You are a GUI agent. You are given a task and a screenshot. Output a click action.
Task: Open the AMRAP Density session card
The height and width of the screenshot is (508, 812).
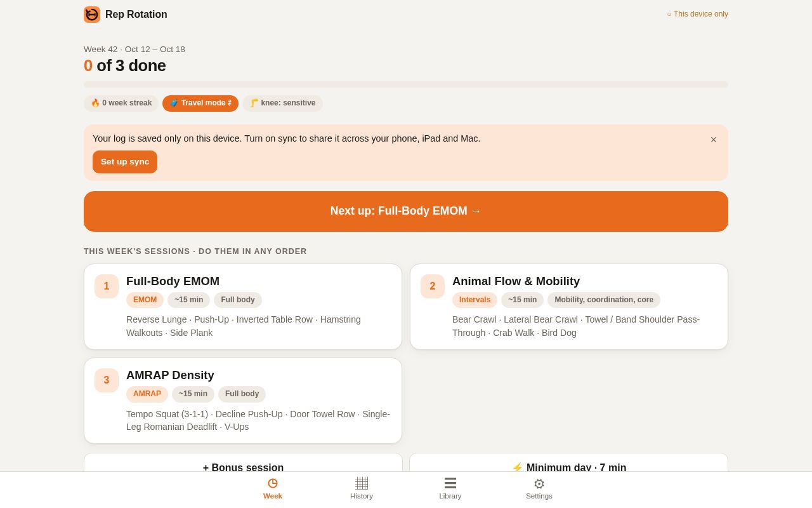click(x=243, y=401)
